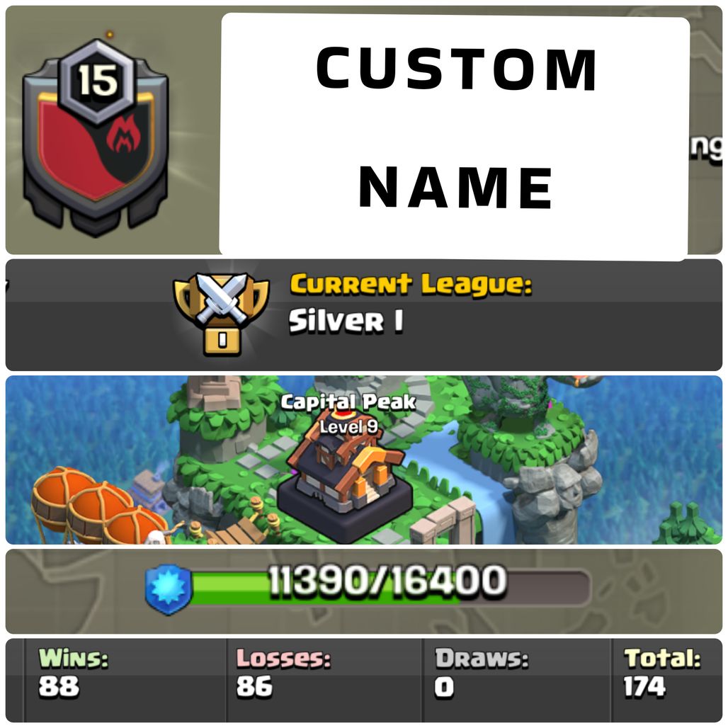728x728 pixels.
Task: Click the Draws stat showing 0
Action: point(481,673)
